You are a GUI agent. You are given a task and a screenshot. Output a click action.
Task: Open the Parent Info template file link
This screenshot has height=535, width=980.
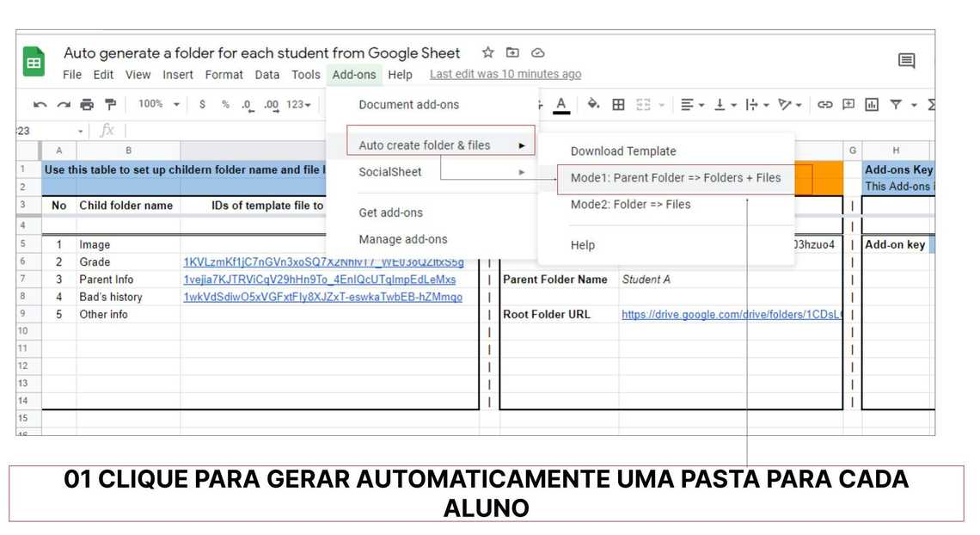320,280
